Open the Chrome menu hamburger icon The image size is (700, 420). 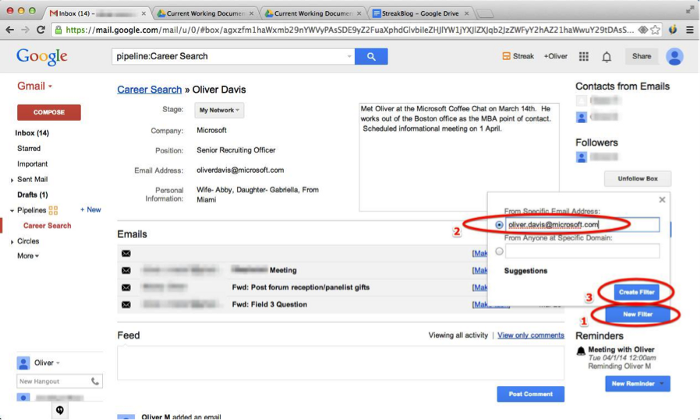(x=690, y=30)
